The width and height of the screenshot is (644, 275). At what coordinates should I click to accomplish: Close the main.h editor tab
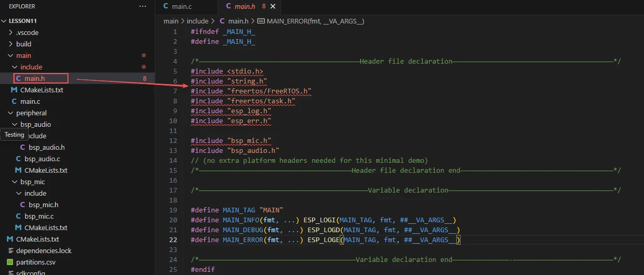click(273, 6)
